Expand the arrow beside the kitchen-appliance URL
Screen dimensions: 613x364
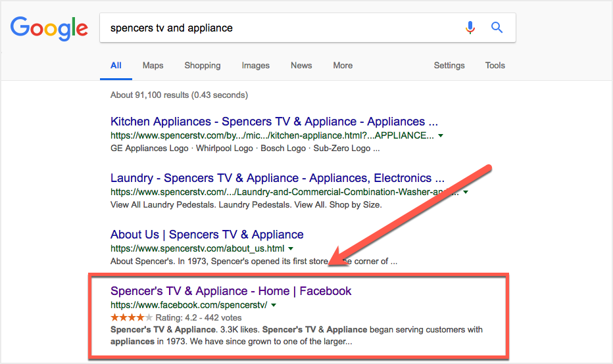click(x=441, y=136)
